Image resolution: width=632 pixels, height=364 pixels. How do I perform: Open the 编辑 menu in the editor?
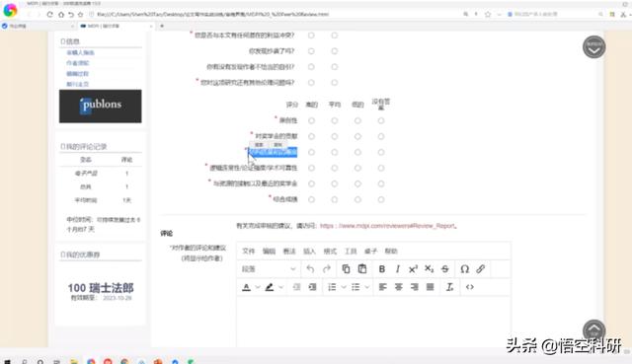[269, 251]
